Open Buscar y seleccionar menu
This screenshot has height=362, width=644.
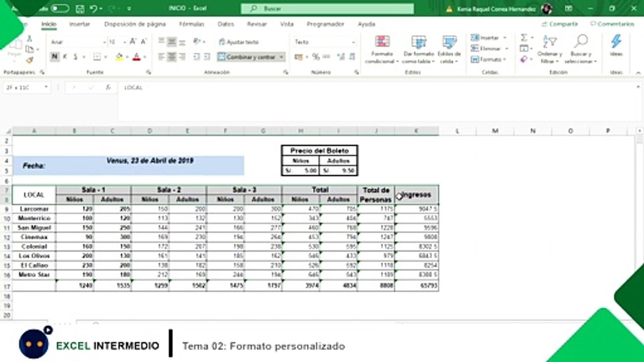pos(581,49)
